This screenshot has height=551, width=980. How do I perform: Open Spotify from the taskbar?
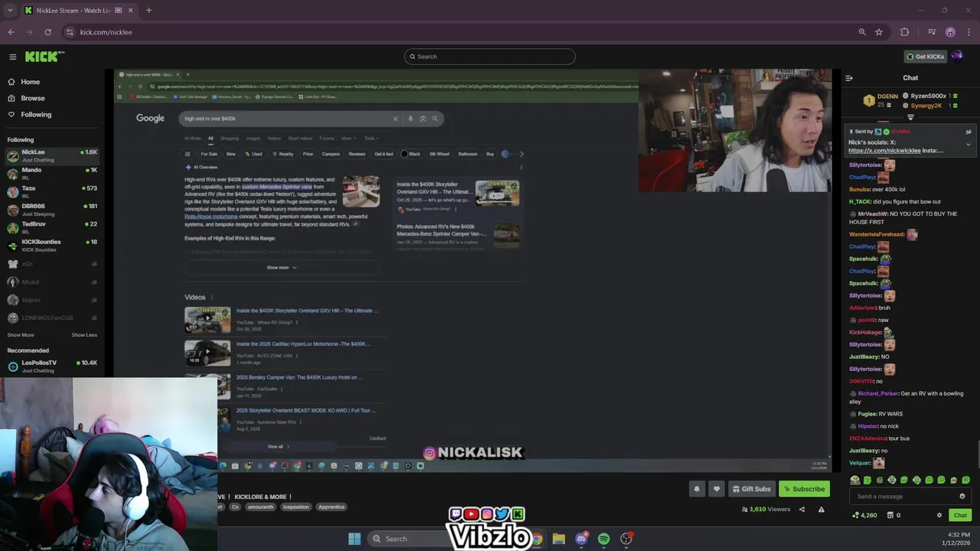[x=604, y=539]
